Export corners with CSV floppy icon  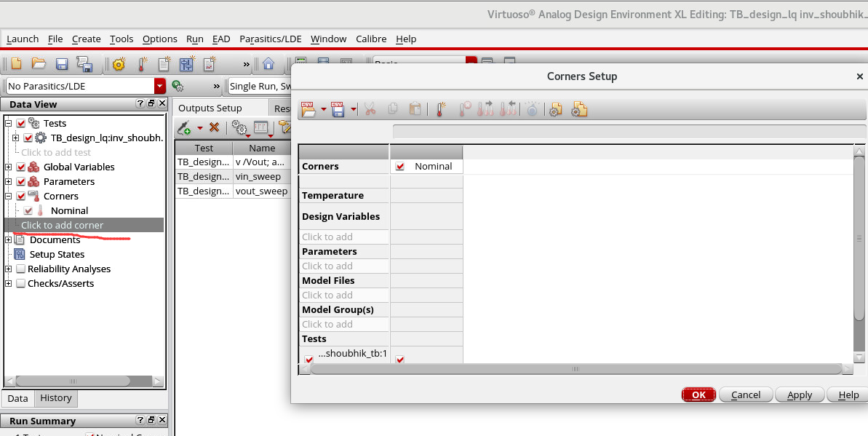tap(338, 109)
